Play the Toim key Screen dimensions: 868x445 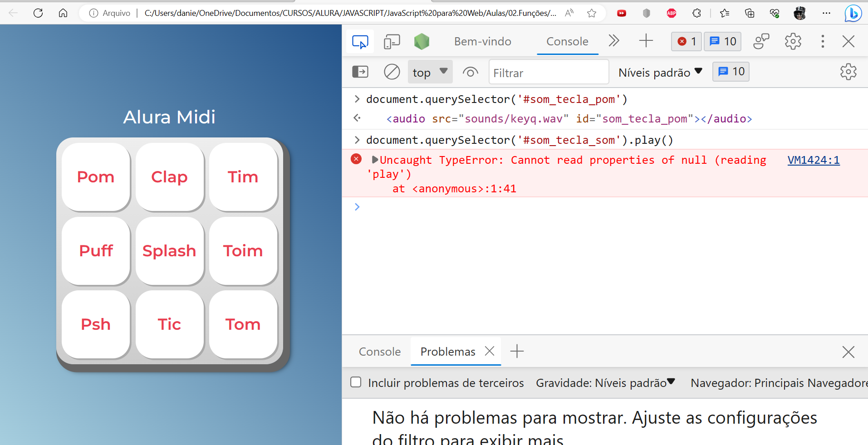243,251
